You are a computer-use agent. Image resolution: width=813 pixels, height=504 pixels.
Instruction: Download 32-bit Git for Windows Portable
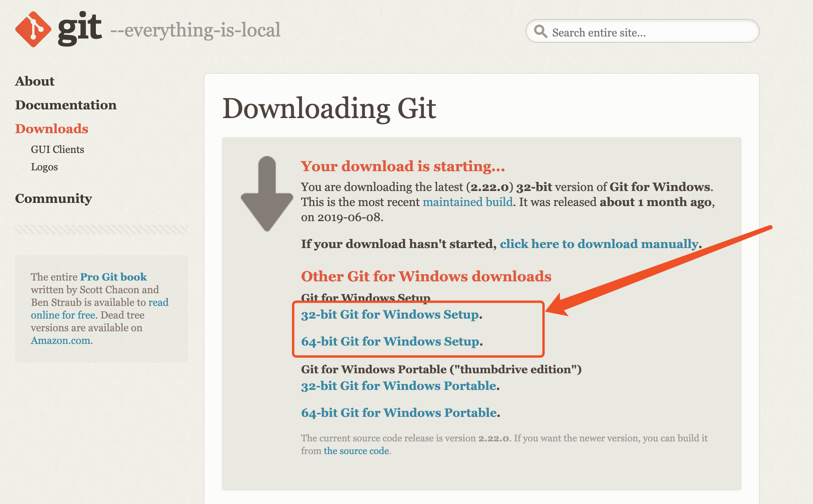coord(399,386)
